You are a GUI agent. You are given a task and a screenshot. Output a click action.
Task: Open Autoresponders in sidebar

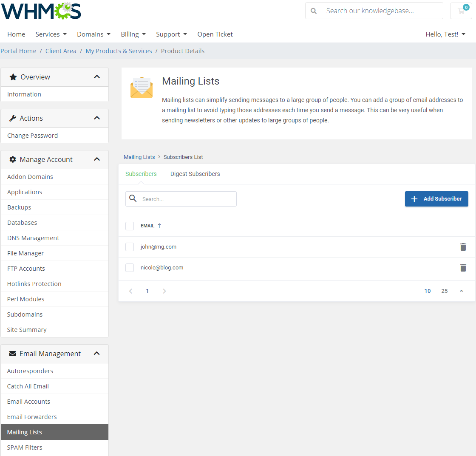55,371
